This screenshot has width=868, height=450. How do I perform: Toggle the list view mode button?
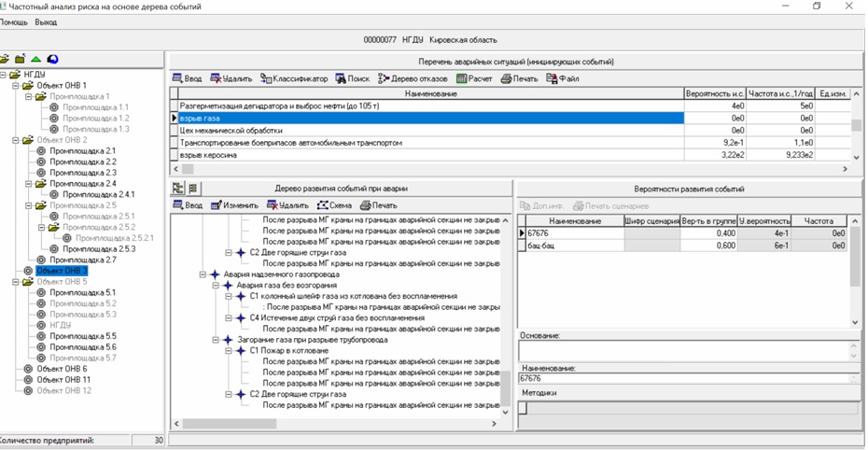click(193, 188)
